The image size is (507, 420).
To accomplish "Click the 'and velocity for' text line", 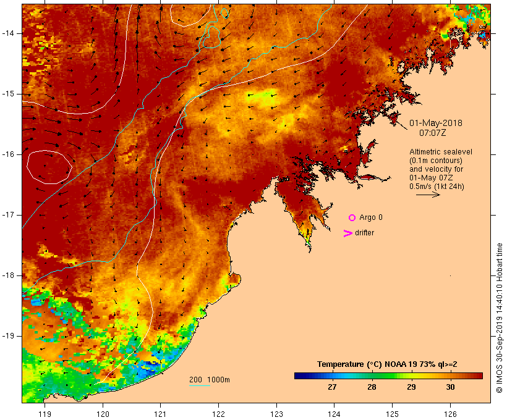I will (436, 169).
